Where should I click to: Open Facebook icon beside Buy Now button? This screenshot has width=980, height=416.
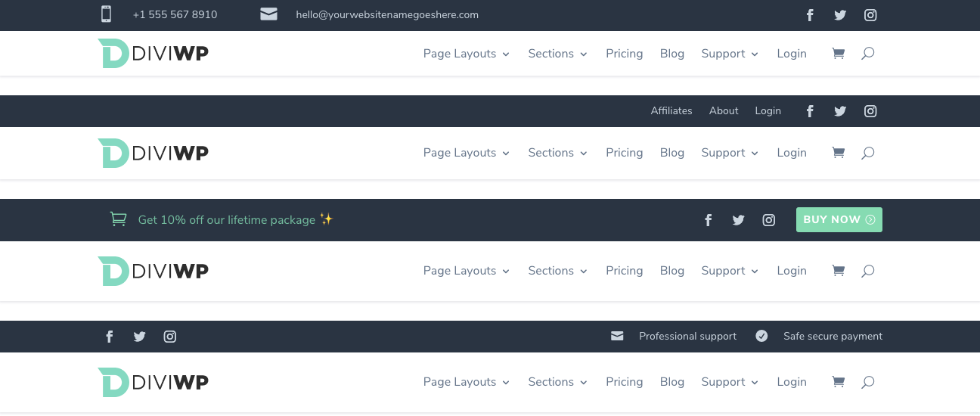[709, 220]
